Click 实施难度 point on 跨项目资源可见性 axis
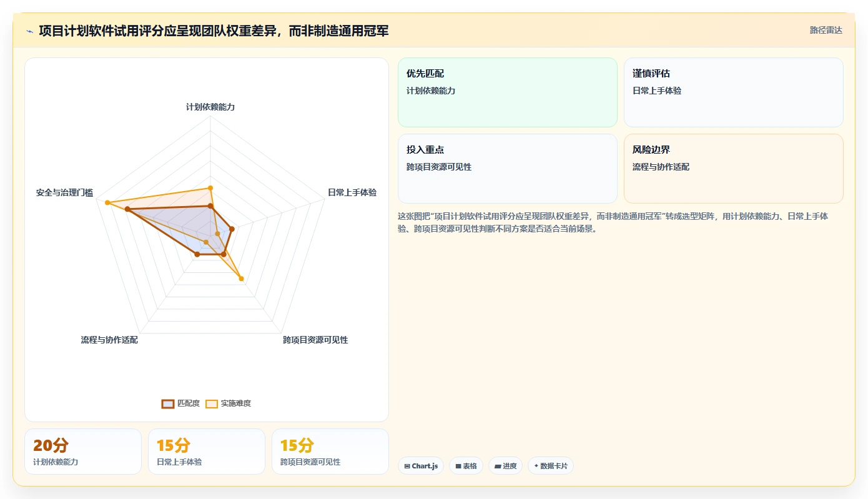This screenshot has height=499, width=868. coord(242,279)
